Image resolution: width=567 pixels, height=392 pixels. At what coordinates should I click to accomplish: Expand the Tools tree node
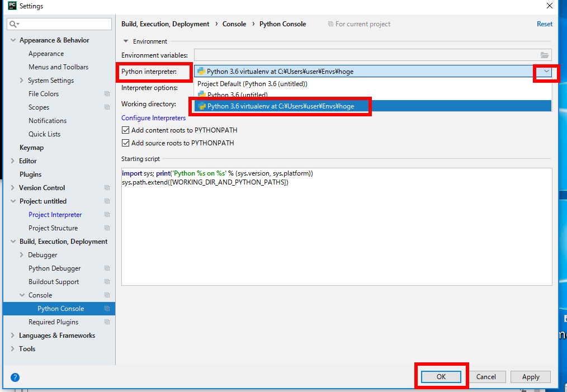pos(13,348)
